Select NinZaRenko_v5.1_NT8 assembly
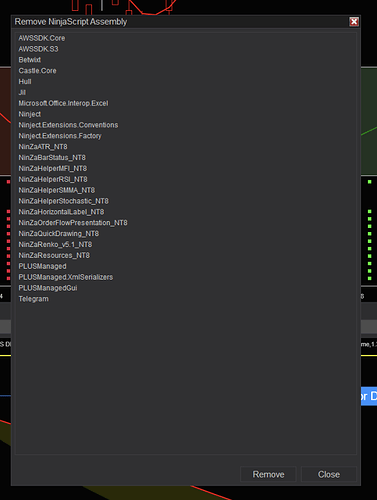The width and height of the screenshot is (377, 500). 55,245
